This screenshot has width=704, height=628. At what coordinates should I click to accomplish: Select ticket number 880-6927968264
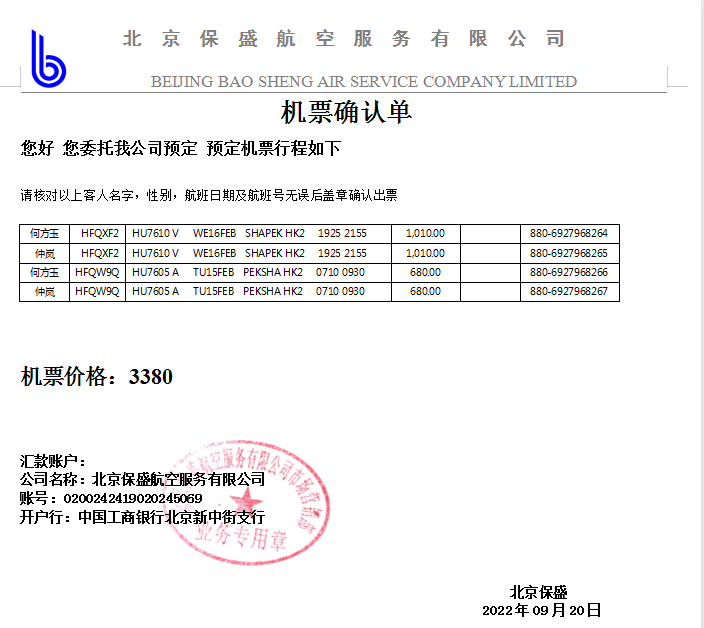click(568, 233)
